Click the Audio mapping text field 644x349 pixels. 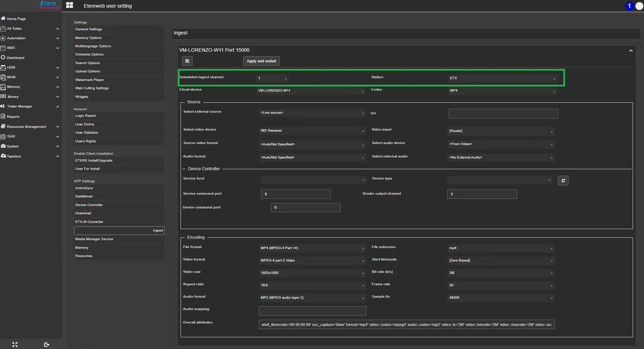click(x=312, y=311)
